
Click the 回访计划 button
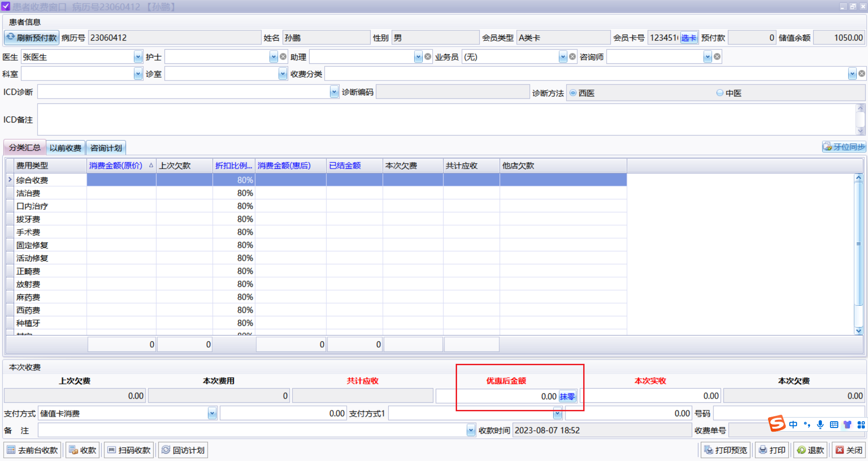click(x=183, y=450)
